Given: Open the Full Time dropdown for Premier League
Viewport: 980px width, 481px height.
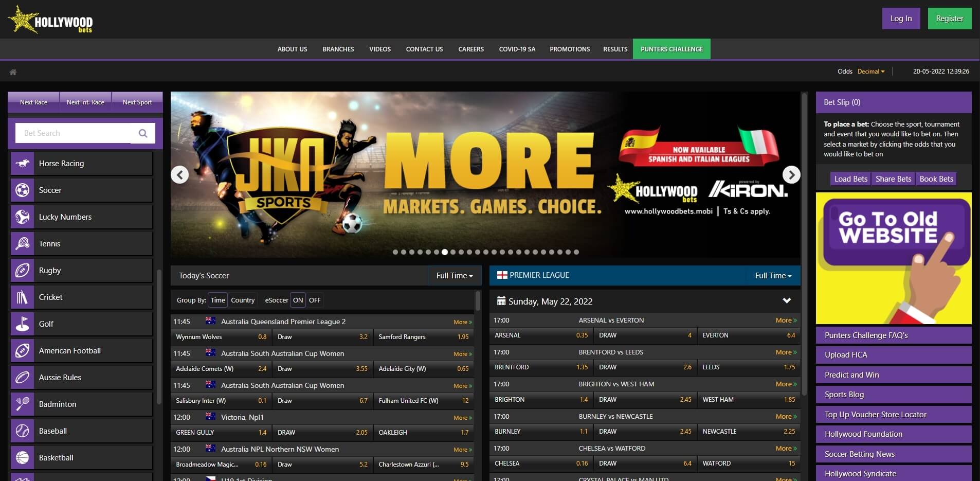Looking at the screenshot, I should coord(773,275).
